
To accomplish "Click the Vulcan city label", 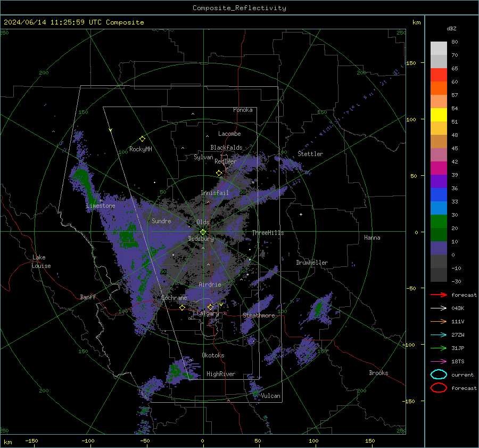I will (271, 396).
